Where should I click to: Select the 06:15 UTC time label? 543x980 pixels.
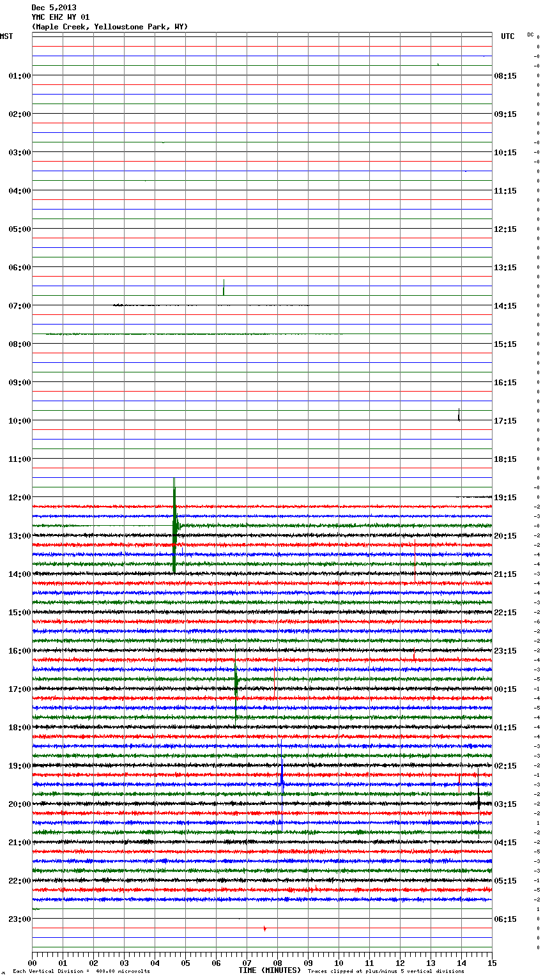(x=505, y=919)
